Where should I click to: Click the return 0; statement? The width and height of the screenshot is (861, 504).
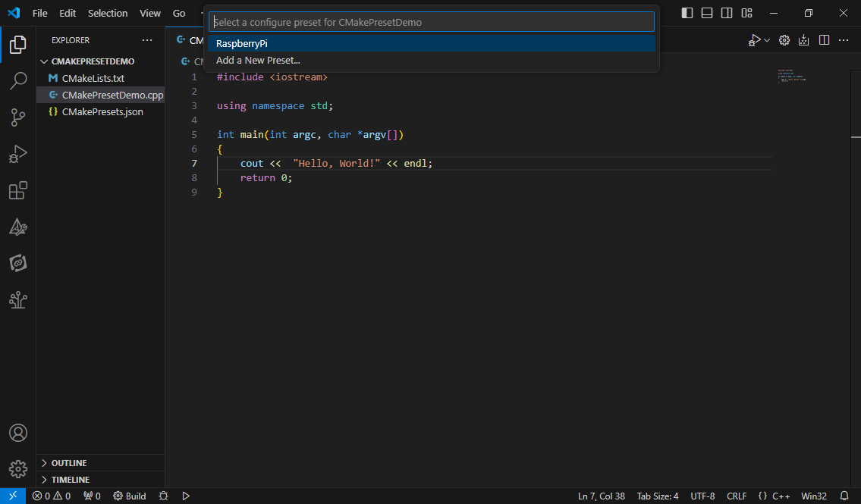coord(266,177)
